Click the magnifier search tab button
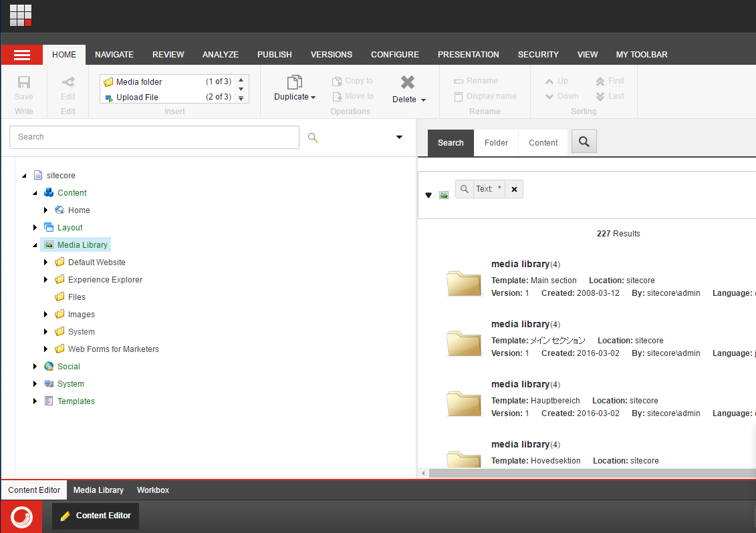 point(584,142)
